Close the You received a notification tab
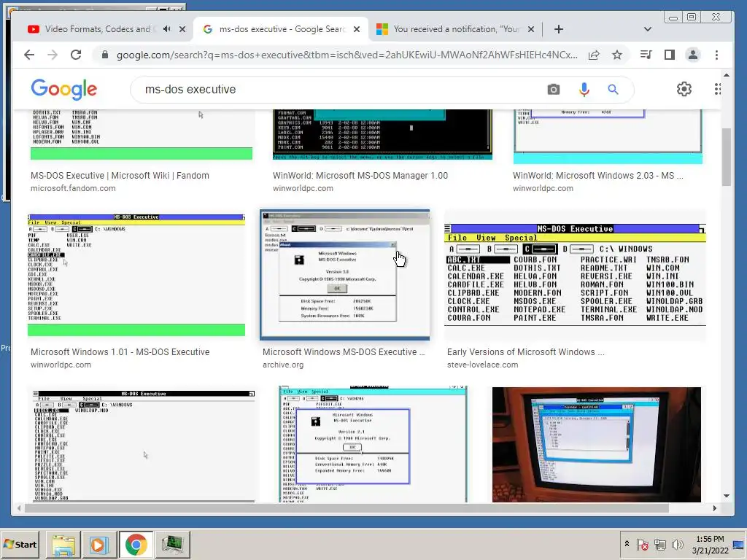 pos(531,29)
